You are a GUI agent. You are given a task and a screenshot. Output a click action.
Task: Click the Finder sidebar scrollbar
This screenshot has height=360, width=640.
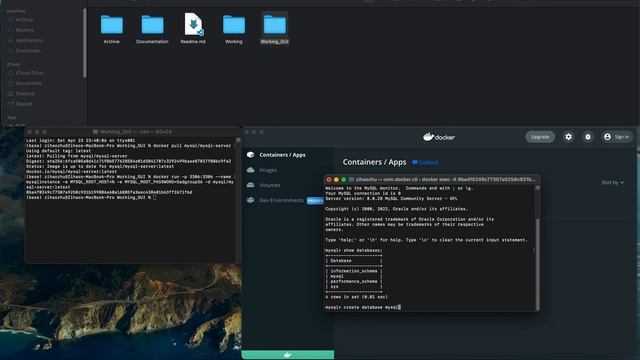(84, 43)
